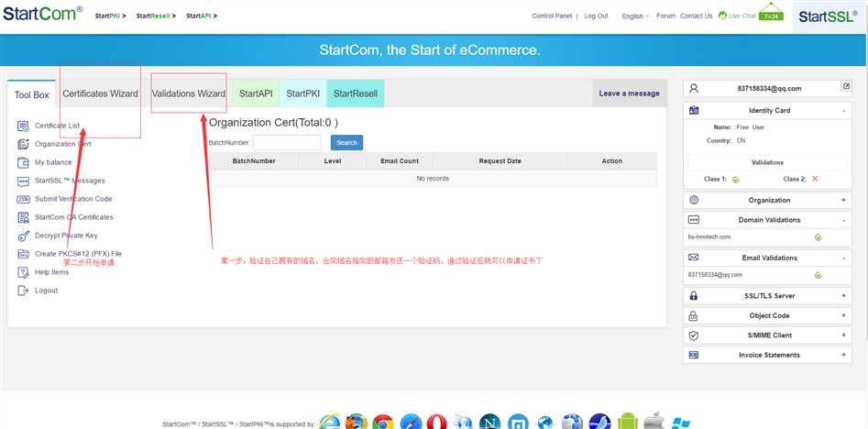The image size is (868, 429).
Task: Click the StartCom CA Certificates icon
Action: coord(23,217)
